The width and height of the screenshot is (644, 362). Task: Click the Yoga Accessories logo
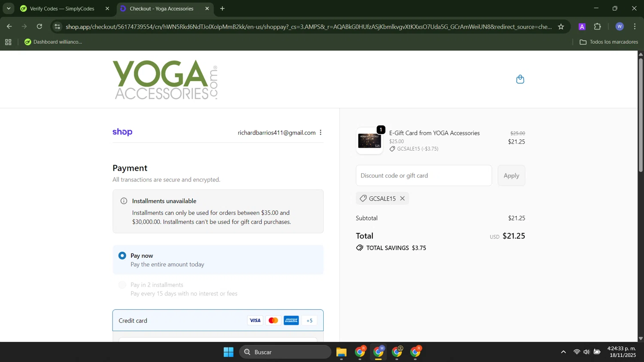click(165, 80)
